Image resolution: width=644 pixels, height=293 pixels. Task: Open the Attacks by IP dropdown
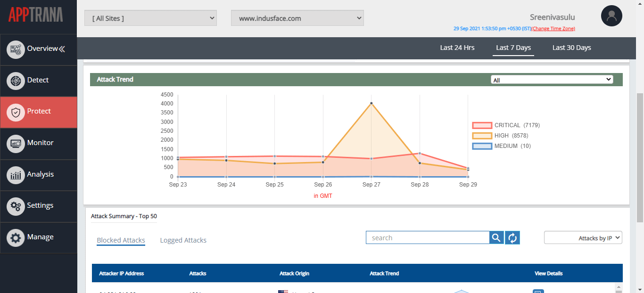pos(583,238)
